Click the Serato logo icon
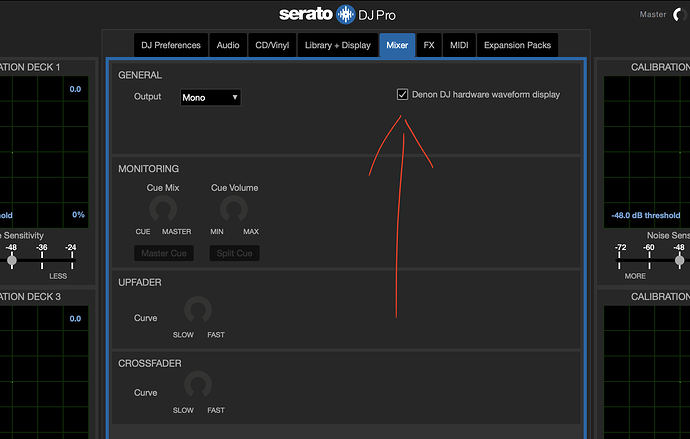The image size is (690, 439). (345, 15)
